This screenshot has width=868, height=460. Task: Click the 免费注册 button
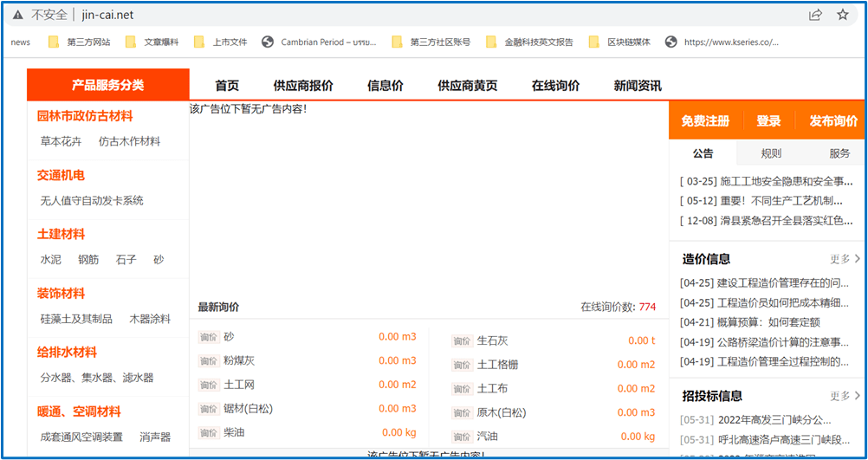705,121
